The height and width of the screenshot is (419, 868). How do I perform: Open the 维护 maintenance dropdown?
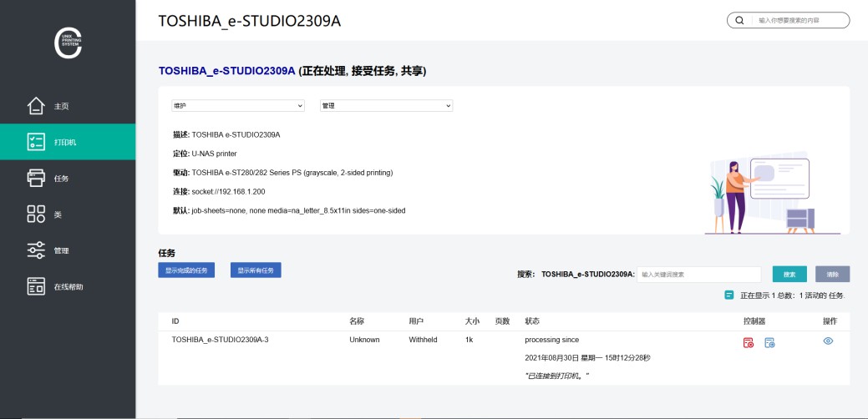coord(238,105)
